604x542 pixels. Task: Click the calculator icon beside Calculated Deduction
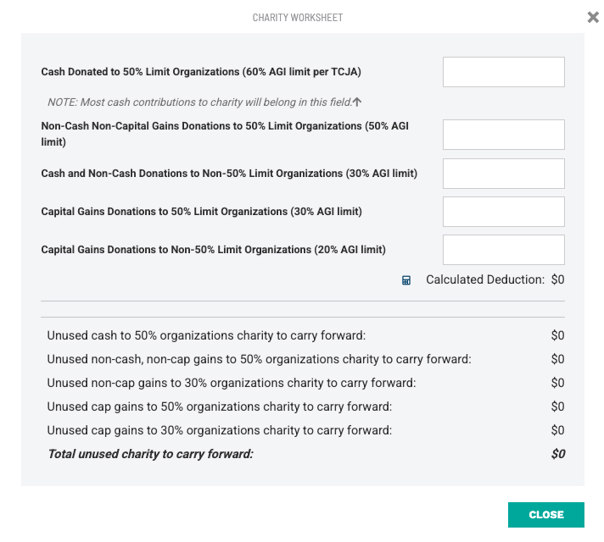[x=406, y=281]
